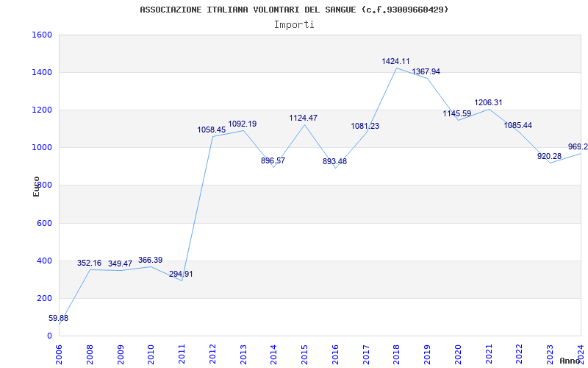Click the 2021 x-axis year label
The image size is (588, 368).
(x=489, y=354)
